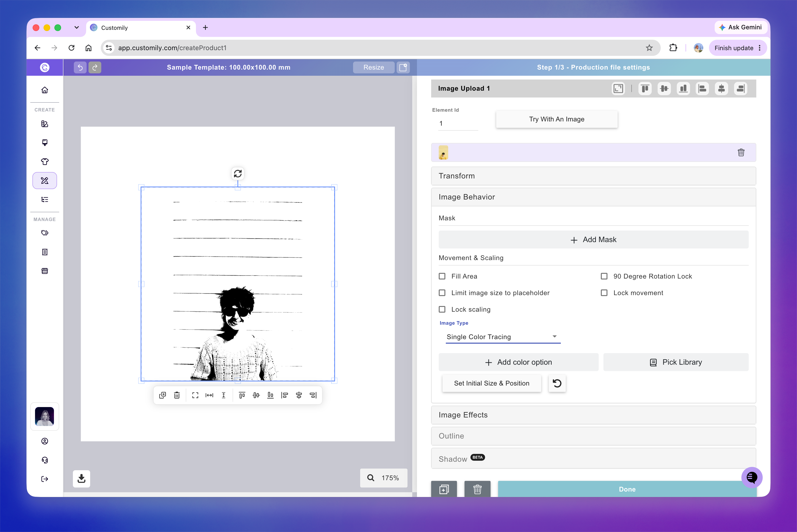
Task: Enable the Fill Area checkbox
Action: (x=442, y=276)
